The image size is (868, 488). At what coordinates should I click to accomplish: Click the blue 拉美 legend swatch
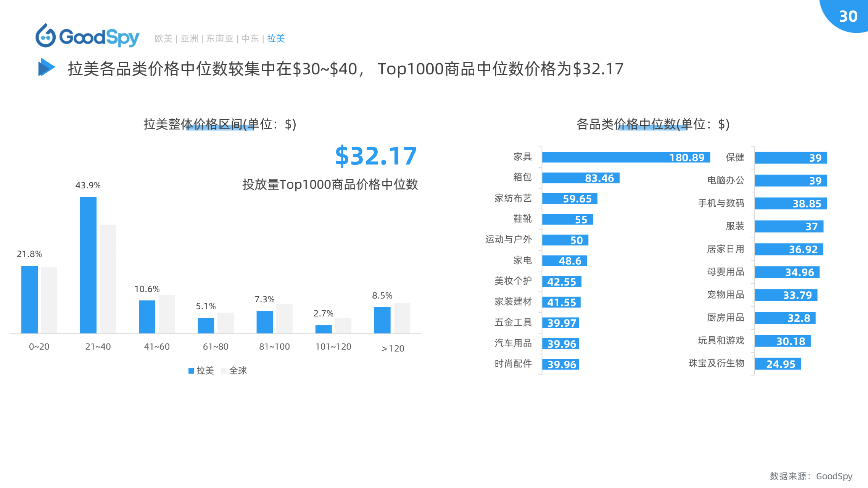click(191, 371)
